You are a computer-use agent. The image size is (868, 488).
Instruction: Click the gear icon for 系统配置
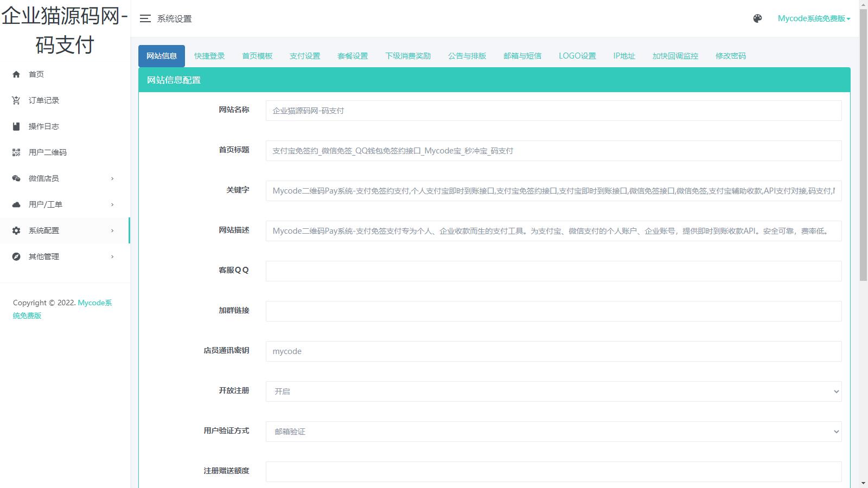point(16,230)
